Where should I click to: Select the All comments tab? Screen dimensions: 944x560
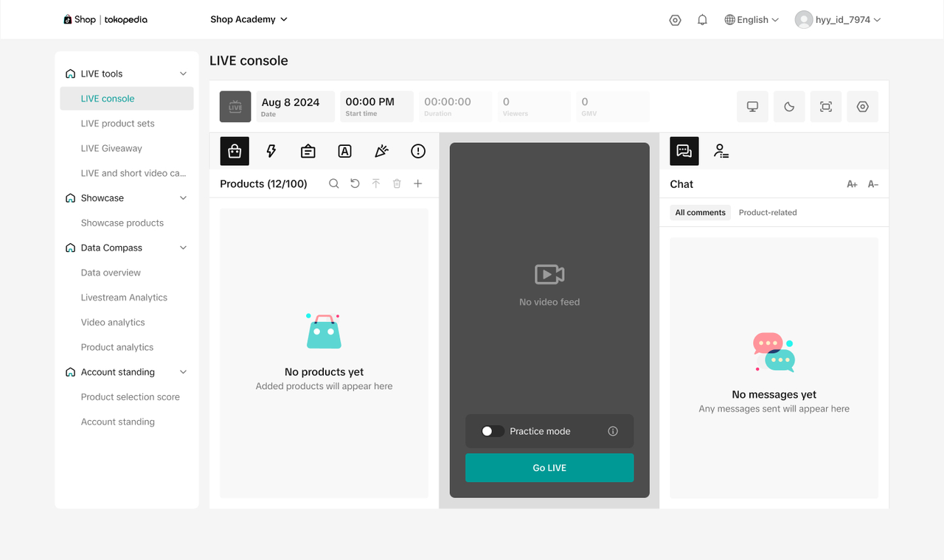pyautogui.click(x=701, y=212)
